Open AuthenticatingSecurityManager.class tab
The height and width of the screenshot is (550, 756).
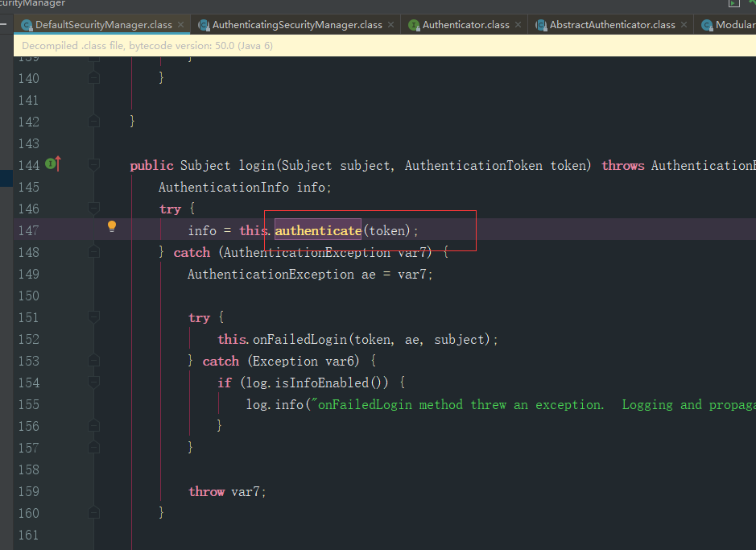click(297, 25)
